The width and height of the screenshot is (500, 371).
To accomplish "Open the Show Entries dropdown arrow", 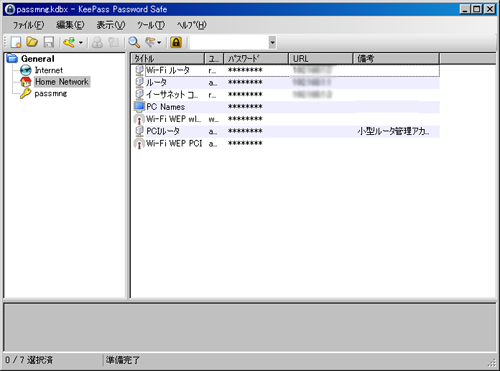I will click(159, 43).
